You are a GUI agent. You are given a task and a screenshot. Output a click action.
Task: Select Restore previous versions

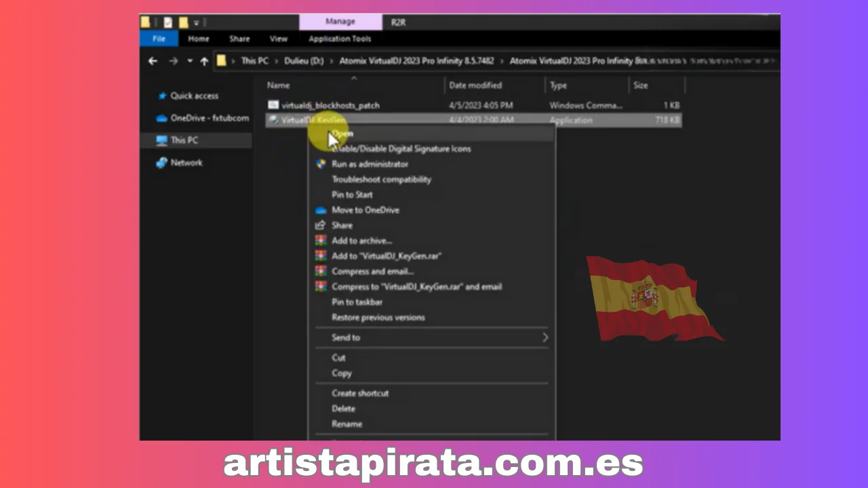378,317
